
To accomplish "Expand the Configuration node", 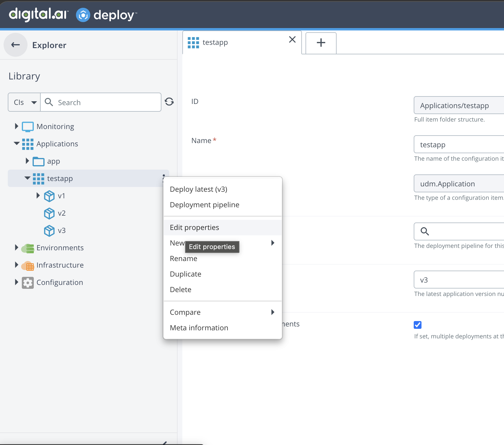I will click(16, 282).
